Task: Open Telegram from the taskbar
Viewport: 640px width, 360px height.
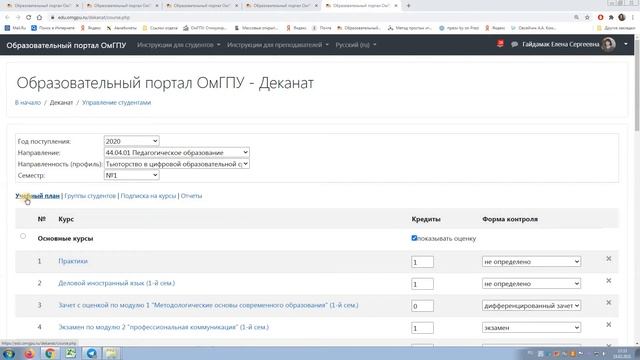Action: (91, 353)
